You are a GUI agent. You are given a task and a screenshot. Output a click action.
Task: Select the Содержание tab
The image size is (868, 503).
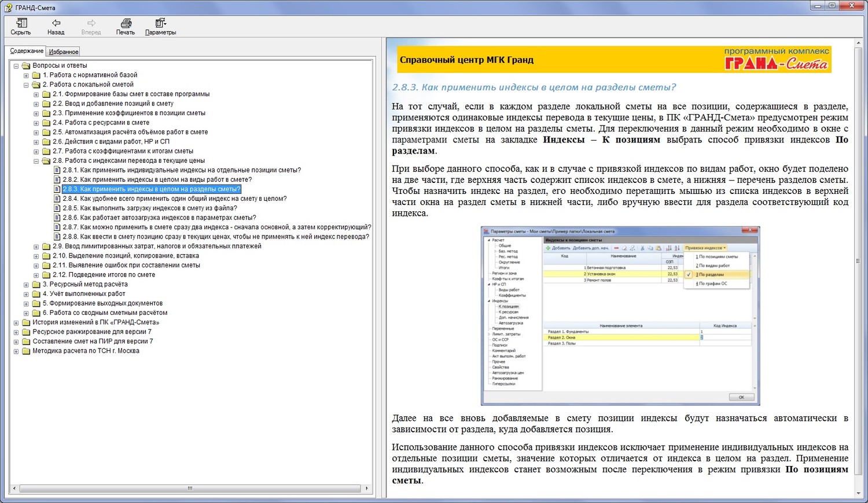27,51
